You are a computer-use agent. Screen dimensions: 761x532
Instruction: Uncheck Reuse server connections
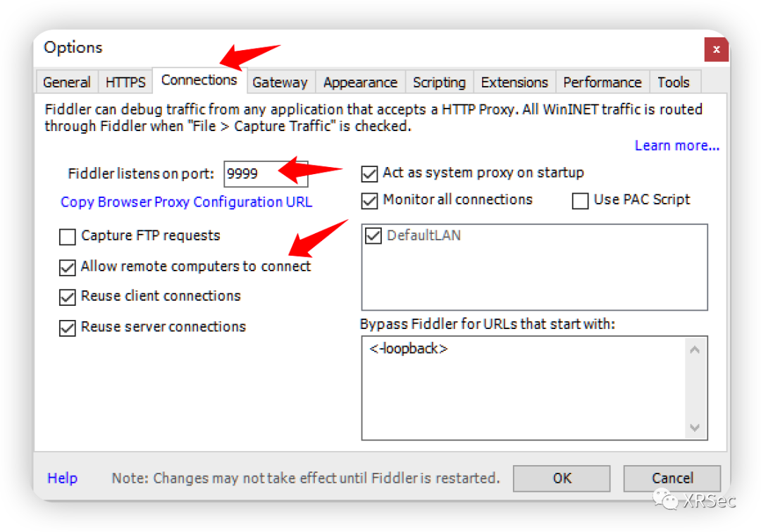68,328
